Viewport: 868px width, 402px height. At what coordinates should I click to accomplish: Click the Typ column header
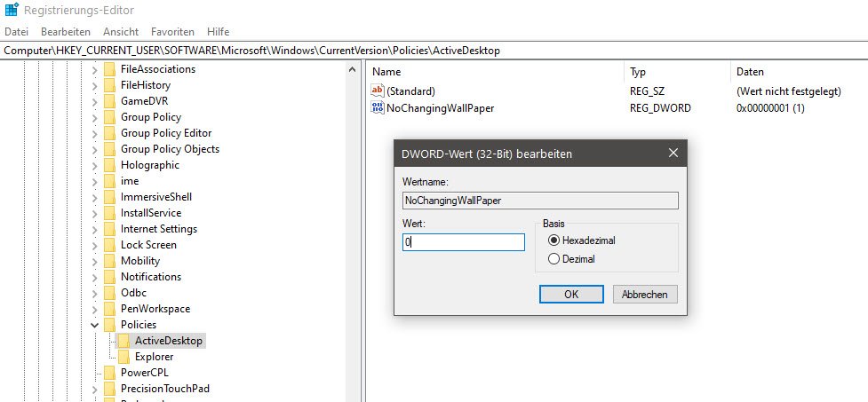[x=638, y=72]
